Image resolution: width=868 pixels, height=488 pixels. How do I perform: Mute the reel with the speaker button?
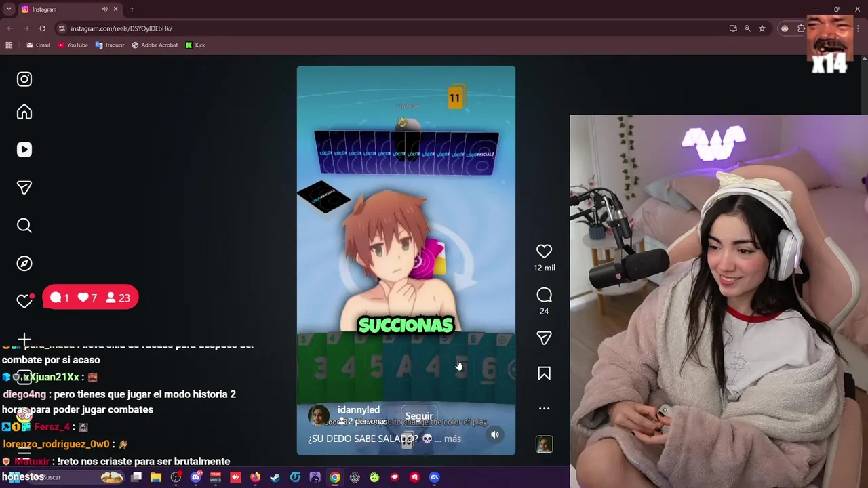[x=495, y=435]
